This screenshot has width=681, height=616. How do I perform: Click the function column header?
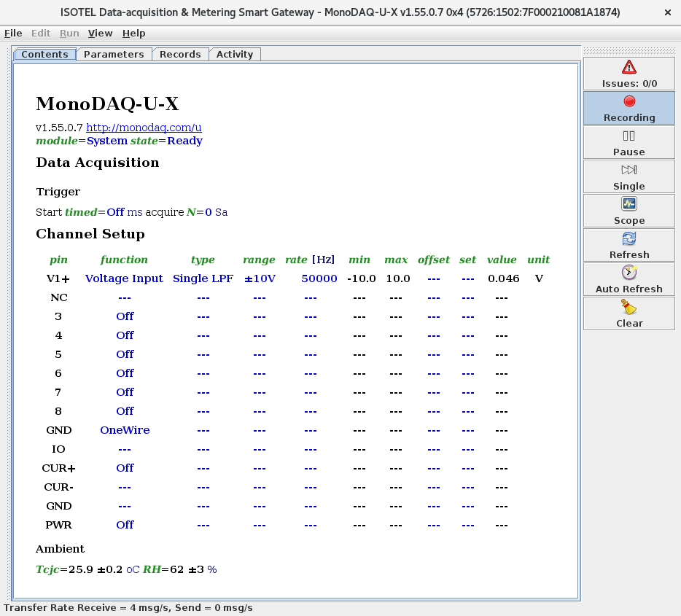(x=124, y=260)
